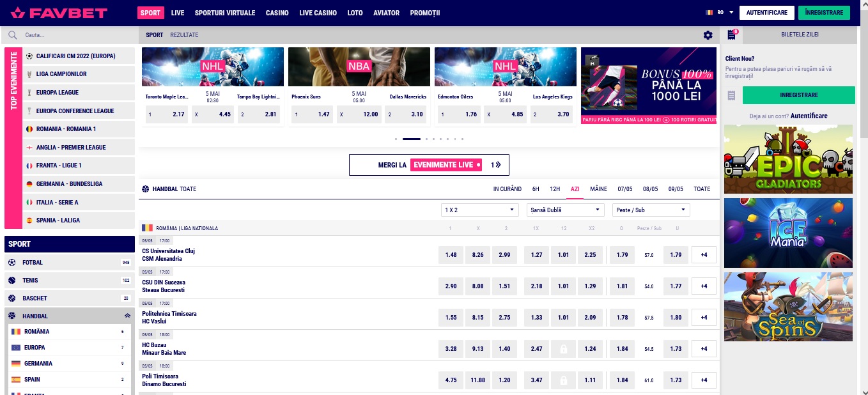Click the locked 12 odds for Poli Timisoara

click(563, 380)
